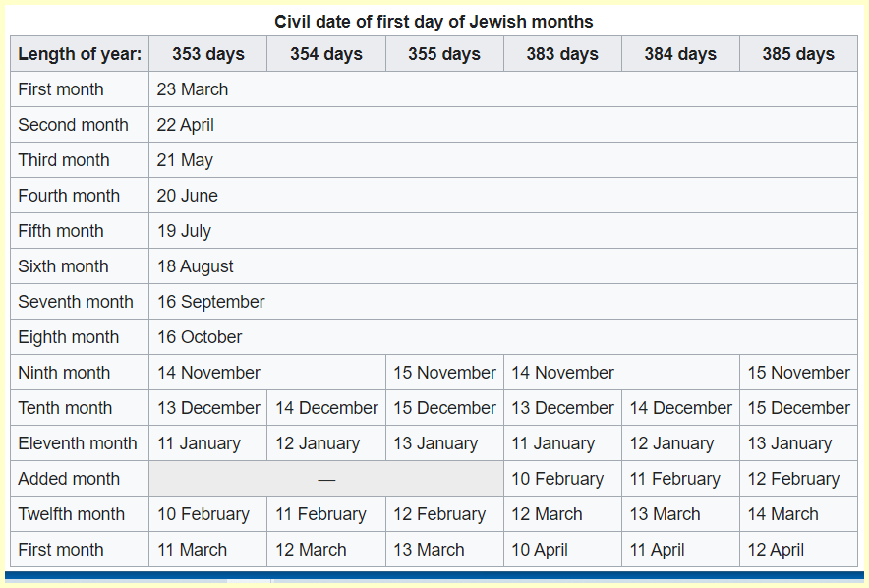869x588 pixels.
Task: Click the "383 days" column header
Action: [561, 54]
